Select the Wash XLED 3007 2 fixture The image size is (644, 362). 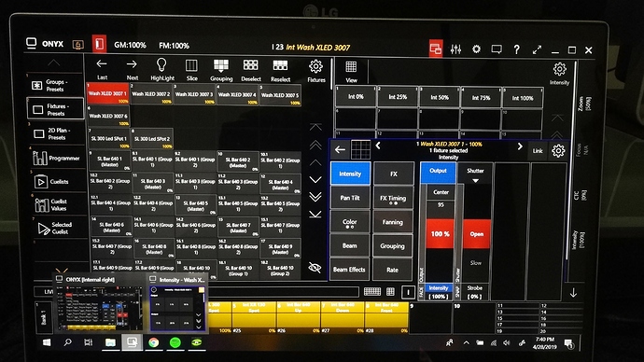[x=151, y=95]
